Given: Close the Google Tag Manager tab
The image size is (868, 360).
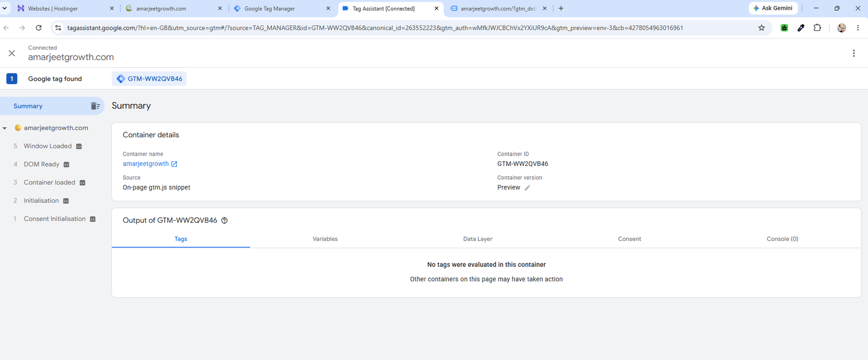Looking at the screenshot, I should click(x=328, y=9).
